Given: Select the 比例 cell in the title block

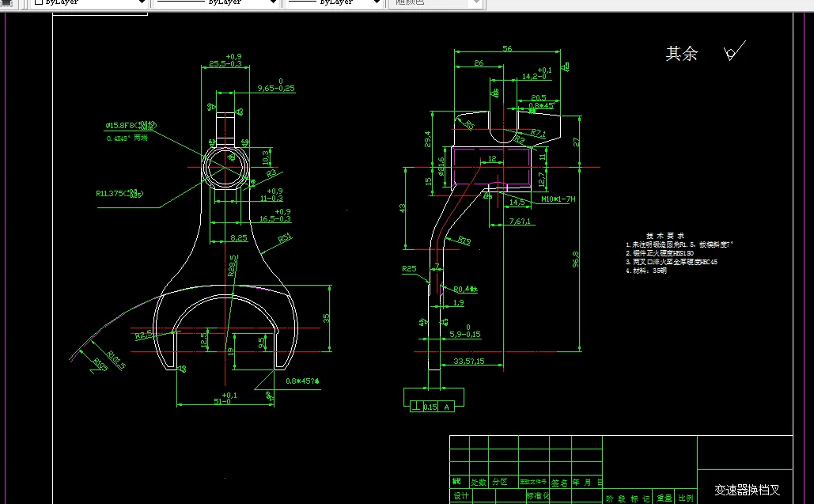Looking at the screenshot, I should 686,498.
